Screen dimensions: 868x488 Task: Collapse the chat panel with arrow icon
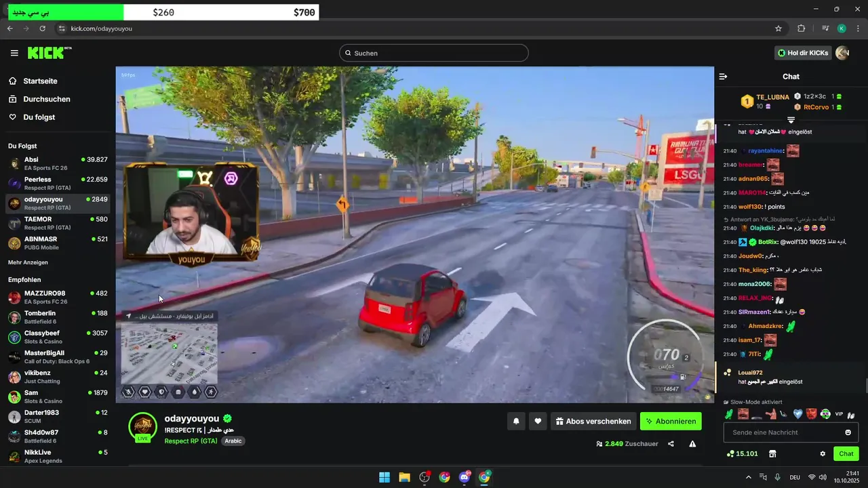pos(723,77)
